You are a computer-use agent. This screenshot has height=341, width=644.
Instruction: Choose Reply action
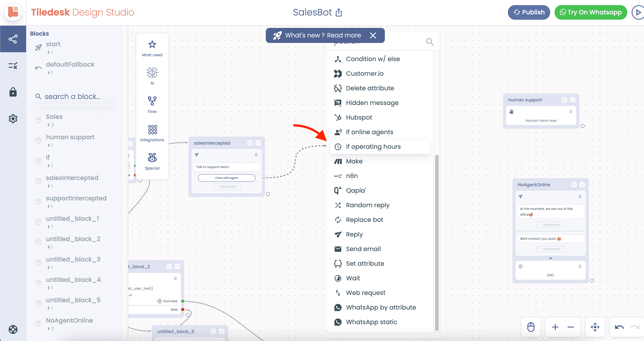380,234
